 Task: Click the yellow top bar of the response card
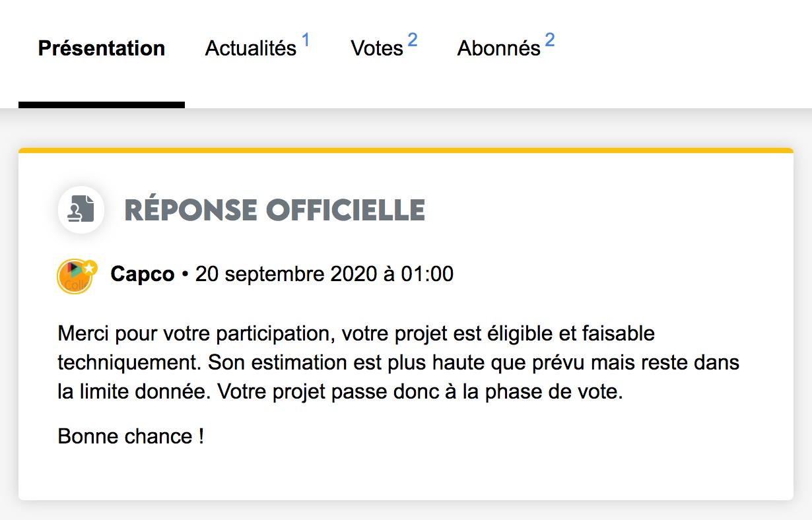click(406, 150)
